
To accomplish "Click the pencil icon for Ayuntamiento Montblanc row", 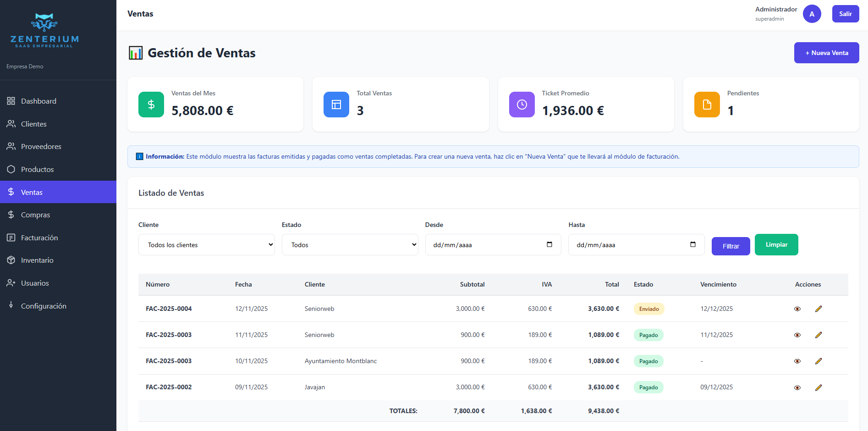I will click(818, 361).
